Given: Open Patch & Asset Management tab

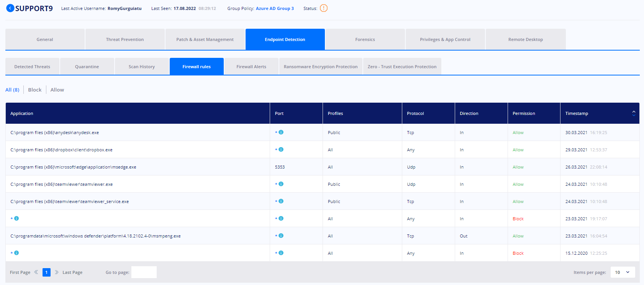Looking at the screenshot, I should 205,39.
